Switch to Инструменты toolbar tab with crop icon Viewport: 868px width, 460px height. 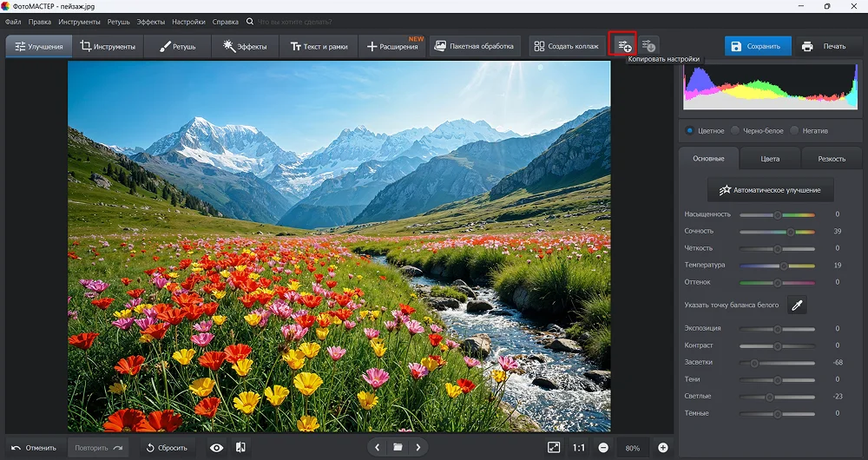click(108, 47)
